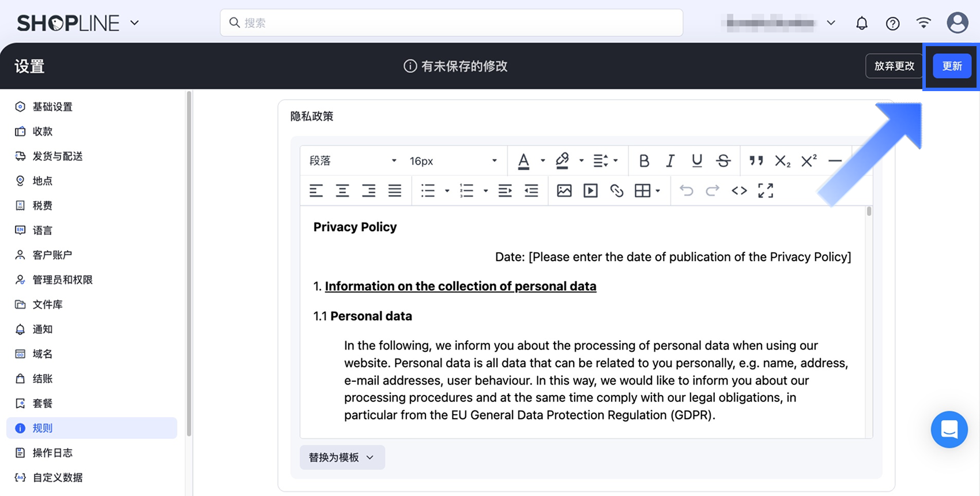
Task: Insert a table
Action: point(642,191)
